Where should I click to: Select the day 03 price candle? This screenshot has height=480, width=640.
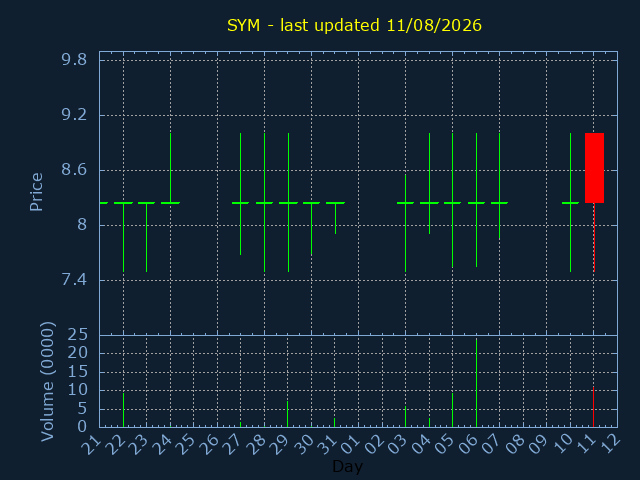click(x=405, y=223)
